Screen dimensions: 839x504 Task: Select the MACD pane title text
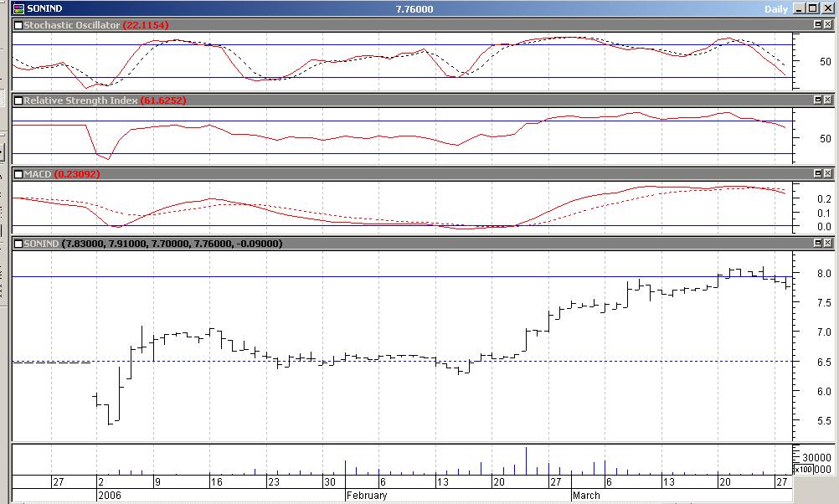pos(38,174)
